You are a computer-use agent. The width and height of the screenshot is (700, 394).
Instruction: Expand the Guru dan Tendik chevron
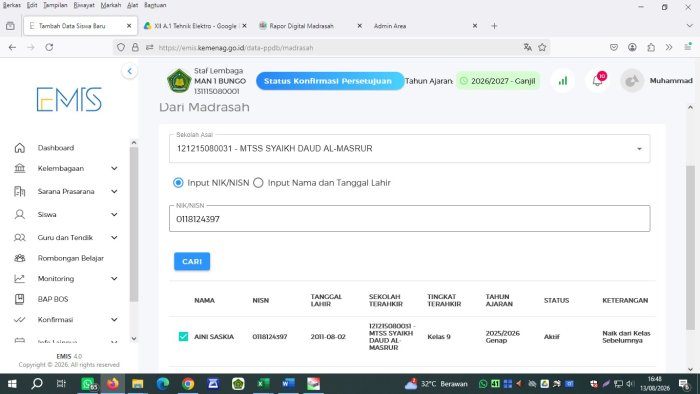pyautogui.click(x=114, y=237)
